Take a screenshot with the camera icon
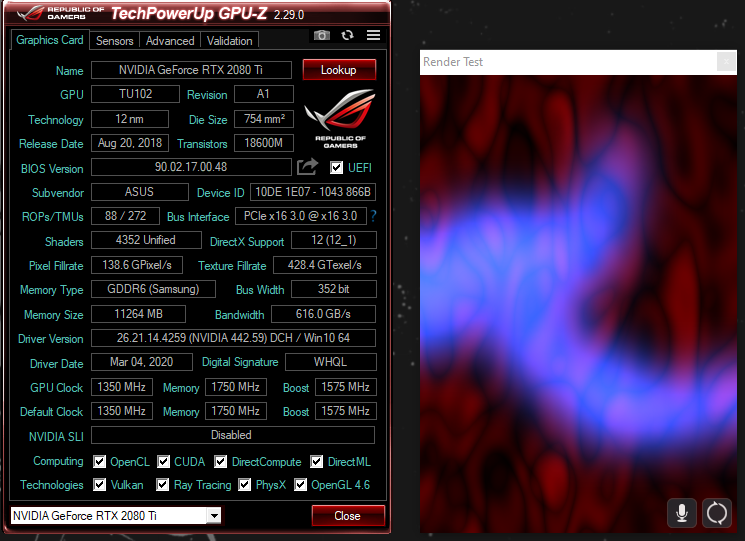This screenshot has width=745, height=541. (322, 35)
